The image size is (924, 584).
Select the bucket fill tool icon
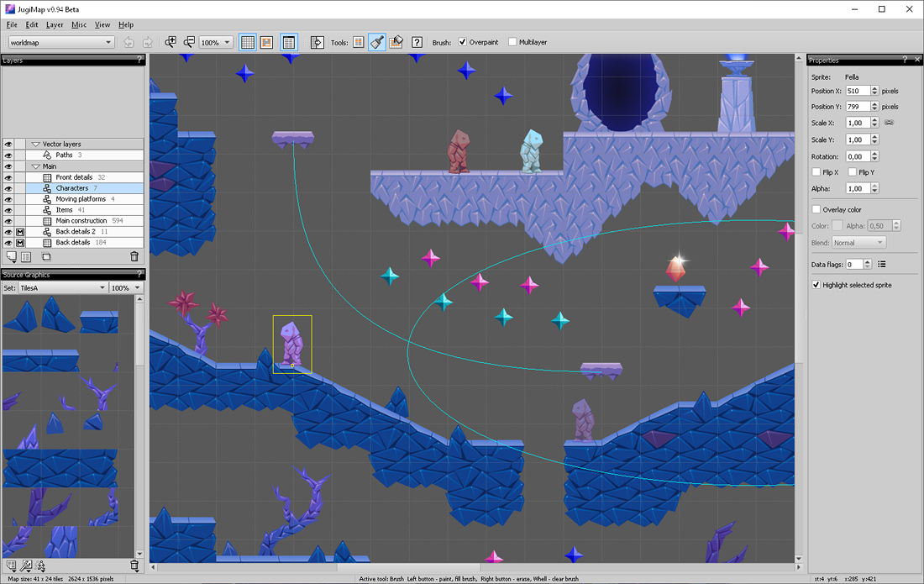click(x=396, y=42)
